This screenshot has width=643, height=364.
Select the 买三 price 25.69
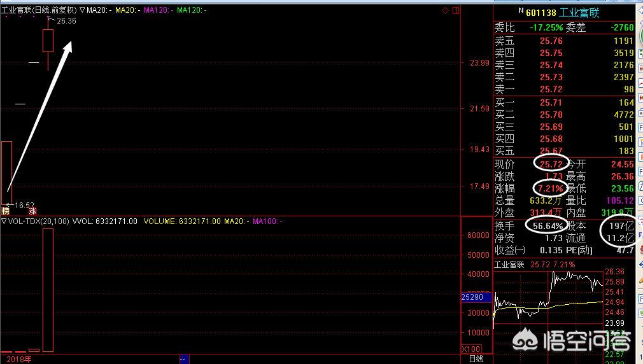coord(551,127)
